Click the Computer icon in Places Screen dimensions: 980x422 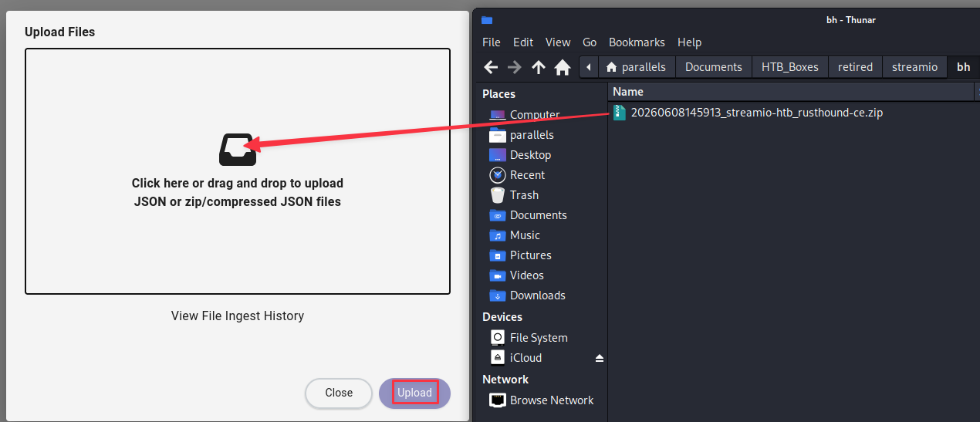click(498, 115)
